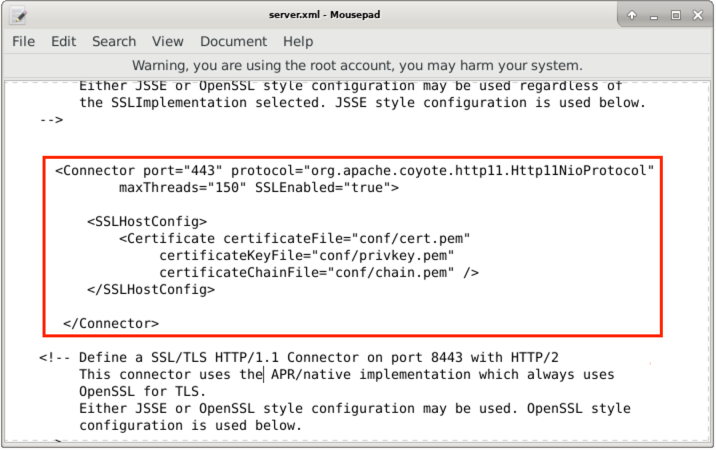The width and height of the screenshot is (716, 450).
Task: Open the Search menu
Action: [x=114, y=42]
